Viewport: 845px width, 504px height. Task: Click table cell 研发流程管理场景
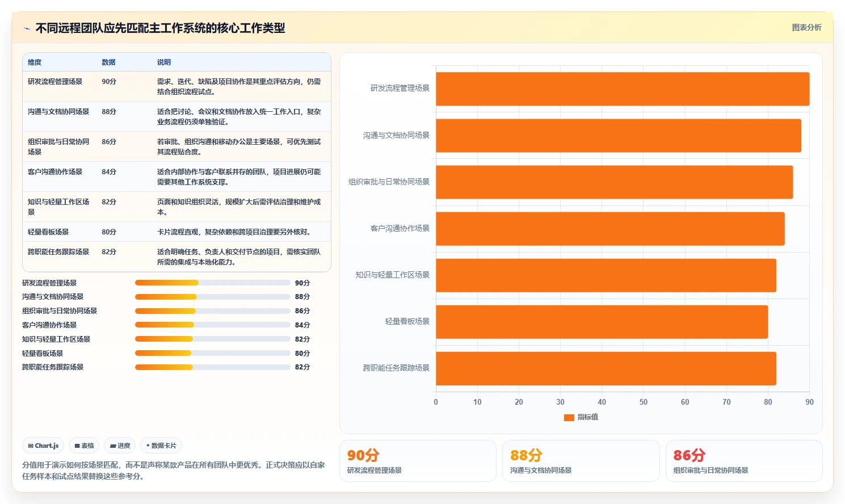point(55,82)
